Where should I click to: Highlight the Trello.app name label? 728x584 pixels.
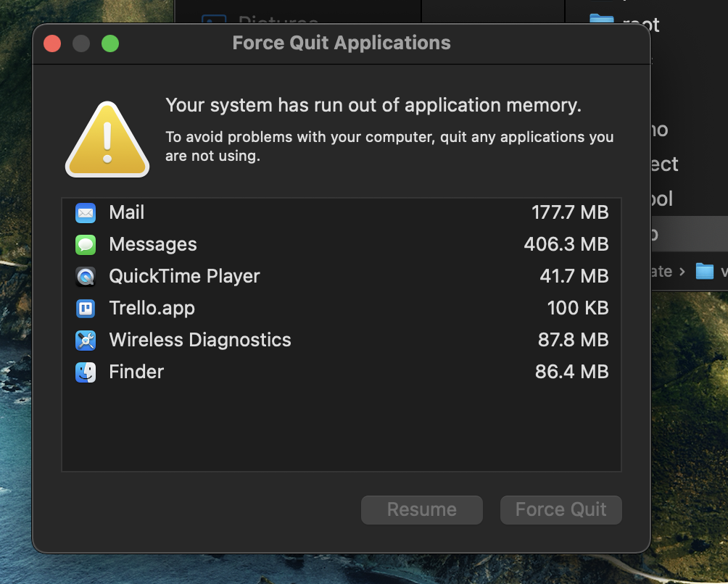click(x=152, y=309)
